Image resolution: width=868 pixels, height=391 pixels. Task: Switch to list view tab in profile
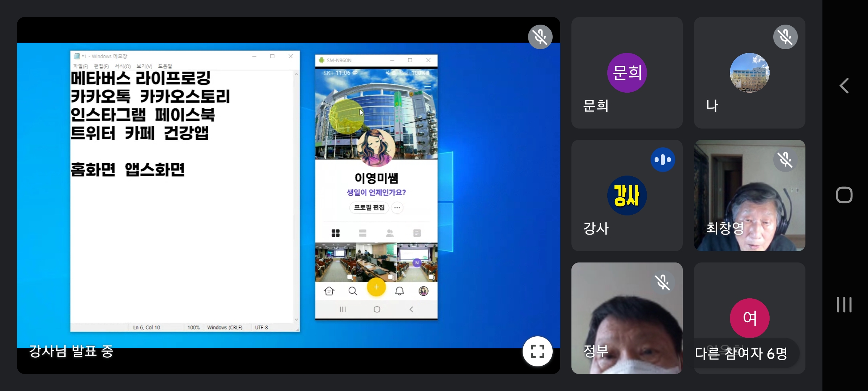(363, 233)
